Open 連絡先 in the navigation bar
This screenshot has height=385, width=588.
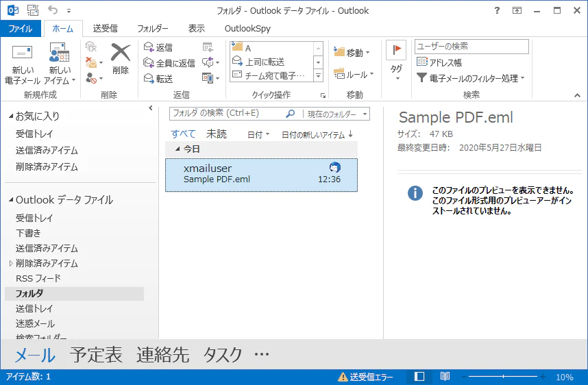click(162, 355)
